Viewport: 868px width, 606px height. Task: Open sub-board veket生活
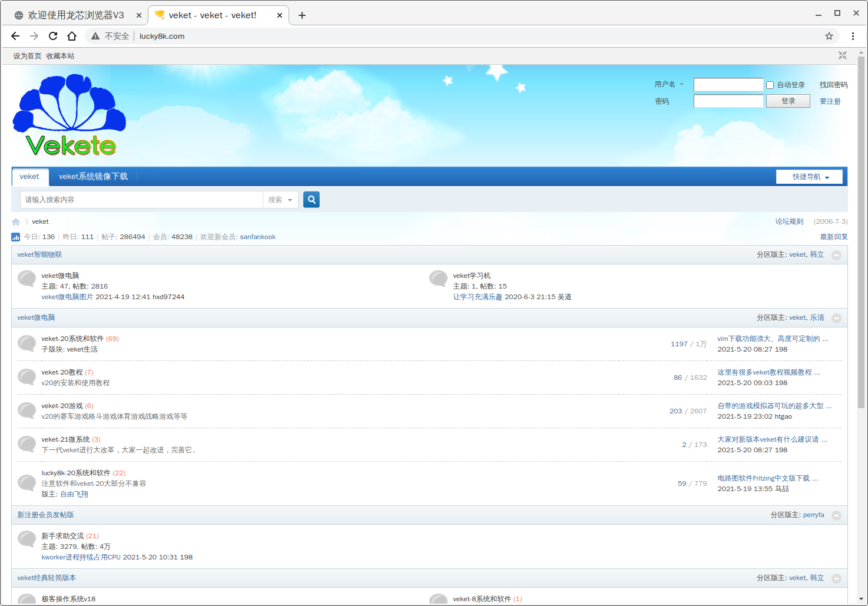click(82, 349)
